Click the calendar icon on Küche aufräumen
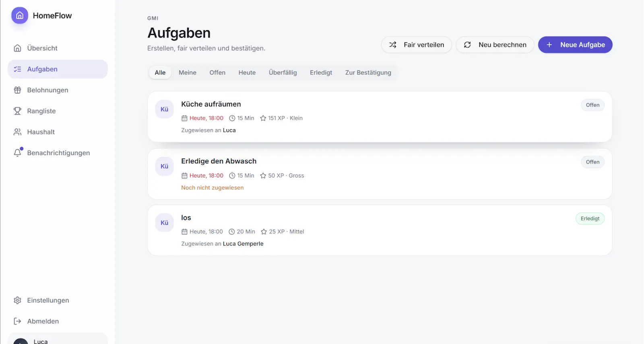 (x=184, y=118)
